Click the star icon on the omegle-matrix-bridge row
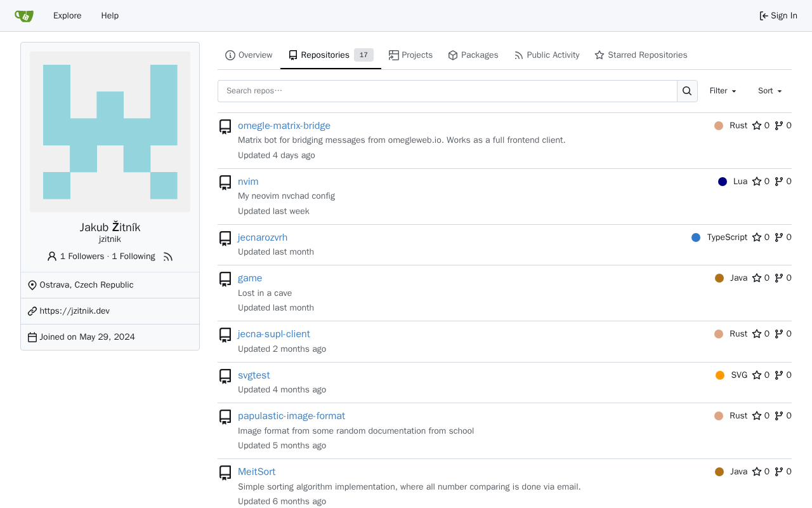Screen dimensions: 812x508 point(757,126)
